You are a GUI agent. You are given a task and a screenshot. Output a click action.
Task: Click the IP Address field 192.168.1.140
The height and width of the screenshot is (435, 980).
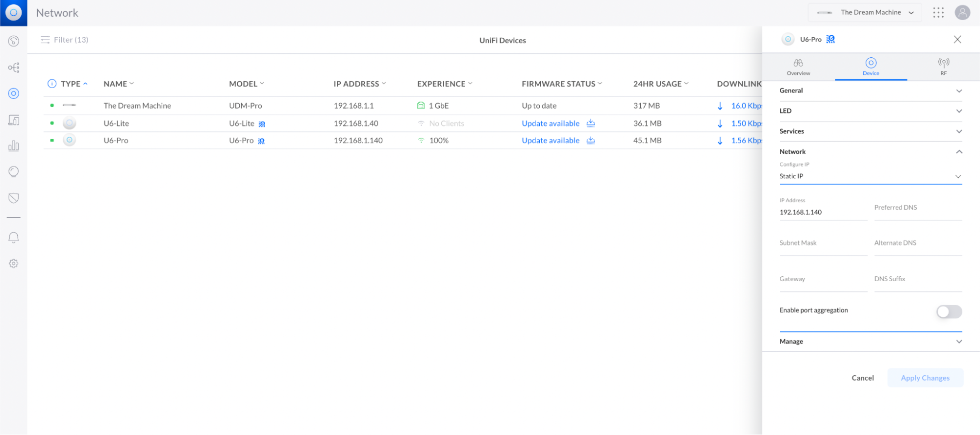coord(823,212)
